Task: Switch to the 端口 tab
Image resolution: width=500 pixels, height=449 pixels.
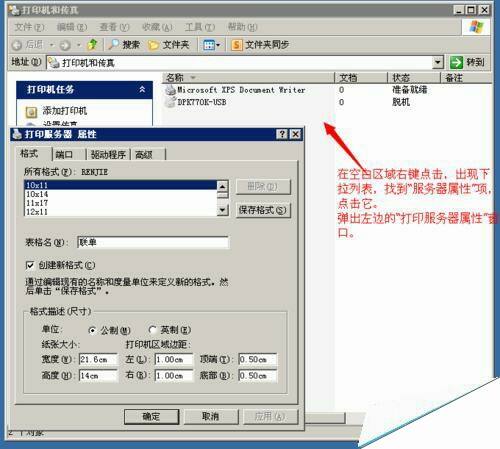Action: (69, 155)
